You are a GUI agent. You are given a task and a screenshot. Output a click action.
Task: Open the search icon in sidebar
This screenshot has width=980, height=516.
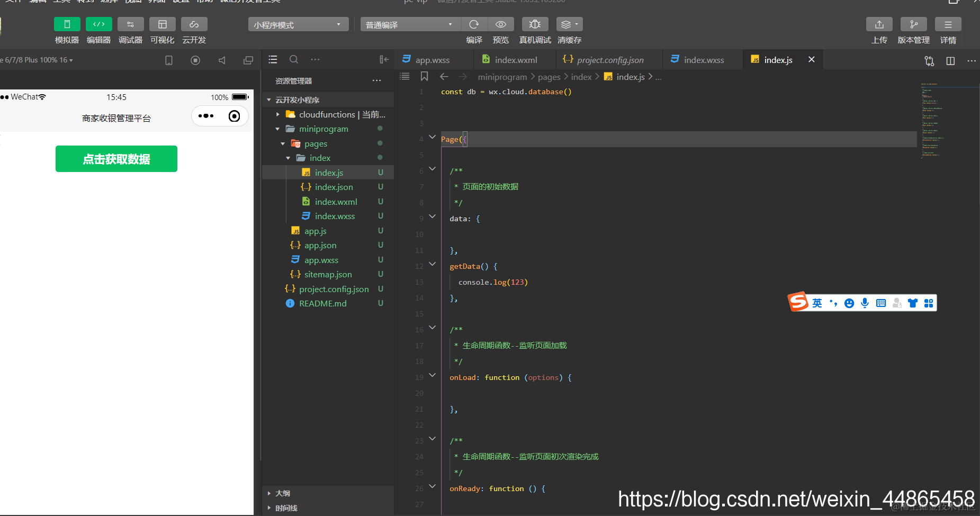[294, 60]
